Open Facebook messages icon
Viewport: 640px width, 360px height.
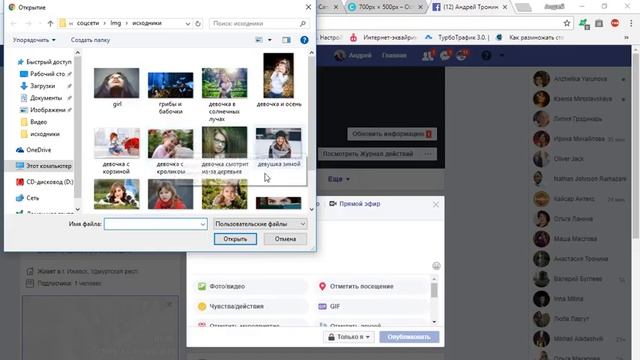(x=445, y=56)
